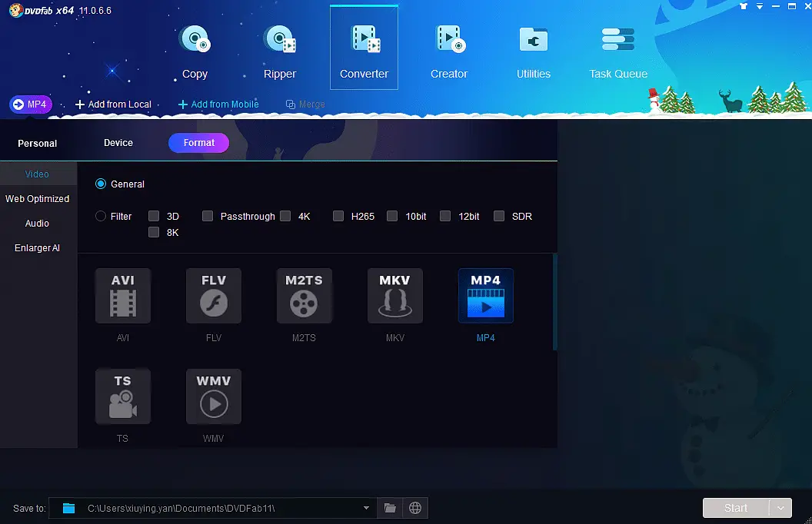Click the Save to path field
This screenshot has height=524, width=812.
(x=212, y=508)
